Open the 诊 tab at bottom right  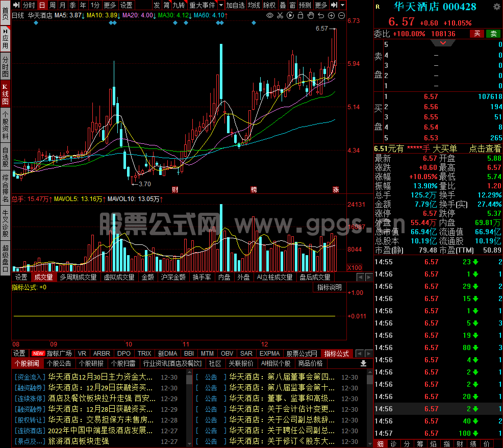(x=393, y=444)
